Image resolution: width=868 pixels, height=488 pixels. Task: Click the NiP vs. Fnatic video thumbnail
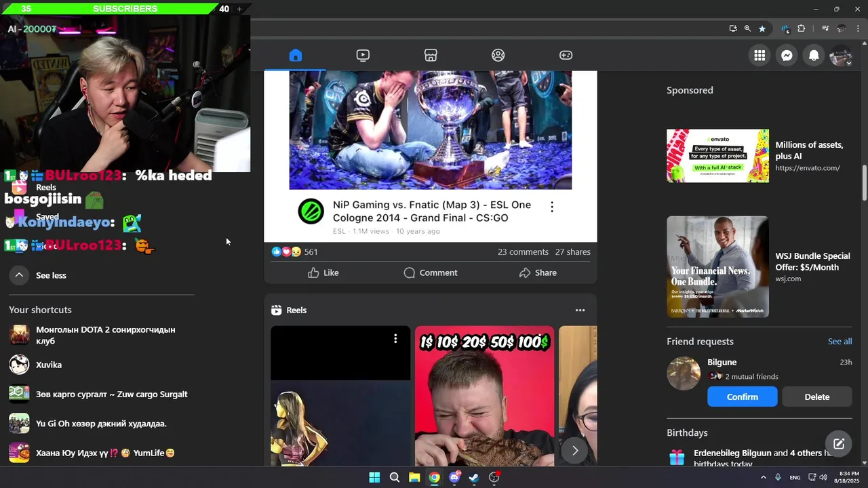(x=430, y=130)
